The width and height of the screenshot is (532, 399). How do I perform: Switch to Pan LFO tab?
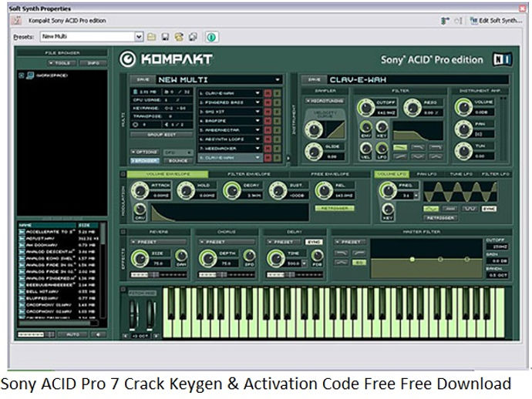426,174
